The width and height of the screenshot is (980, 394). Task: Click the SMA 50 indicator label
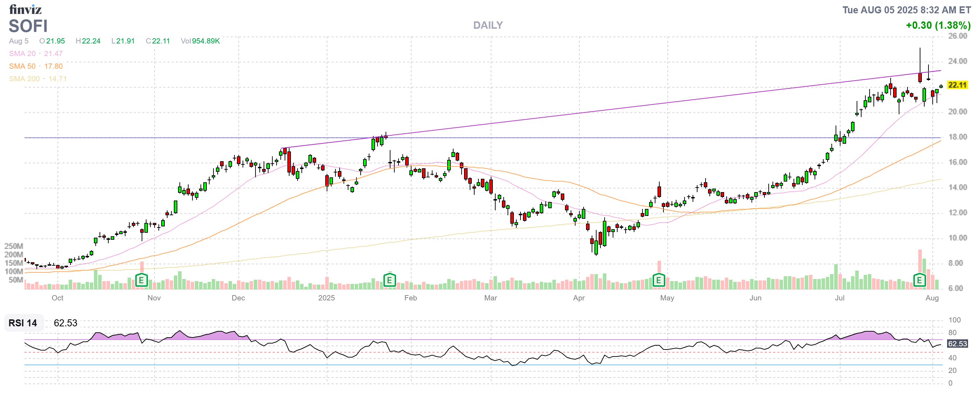[22, 66]
